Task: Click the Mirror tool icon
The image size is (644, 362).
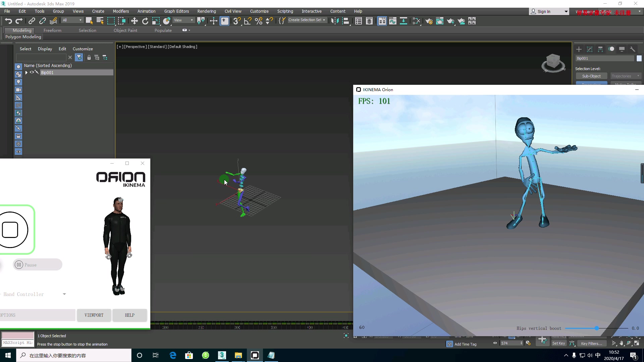Action: (335, 21)
